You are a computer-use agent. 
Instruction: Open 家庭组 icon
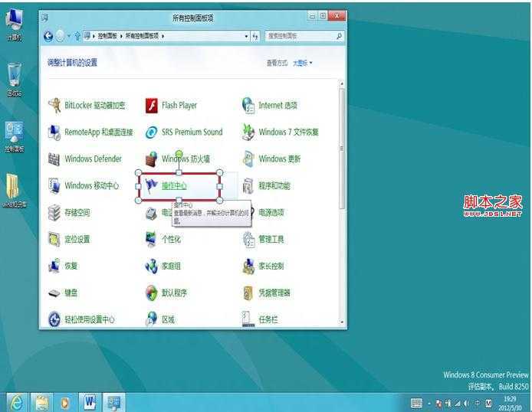click(x=152, y=266)
